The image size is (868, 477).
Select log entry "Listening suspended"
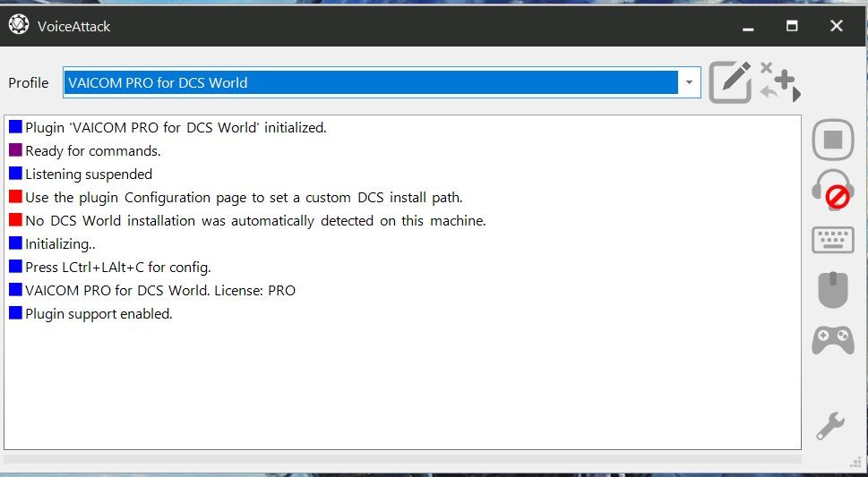point(89,175)
